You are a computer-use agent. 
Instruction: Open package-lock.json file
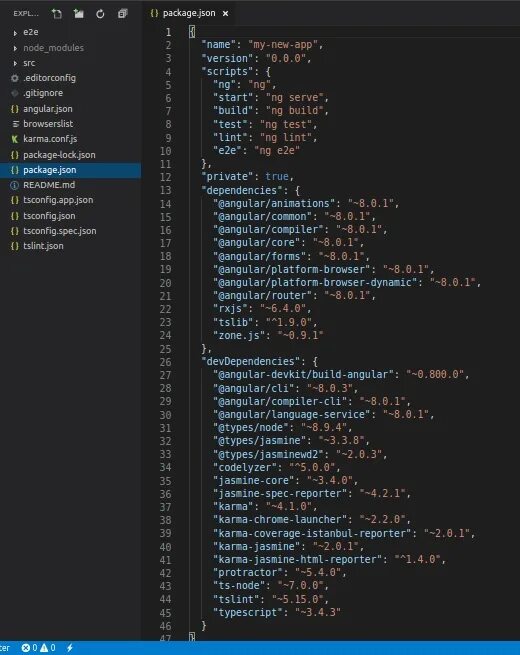(x=71, y=155)
